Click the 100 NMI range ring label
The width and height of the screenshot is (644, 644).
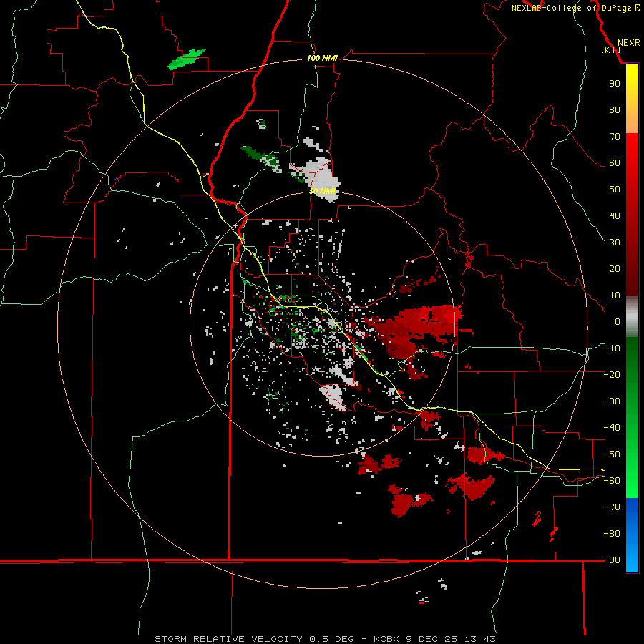[322, 59]
